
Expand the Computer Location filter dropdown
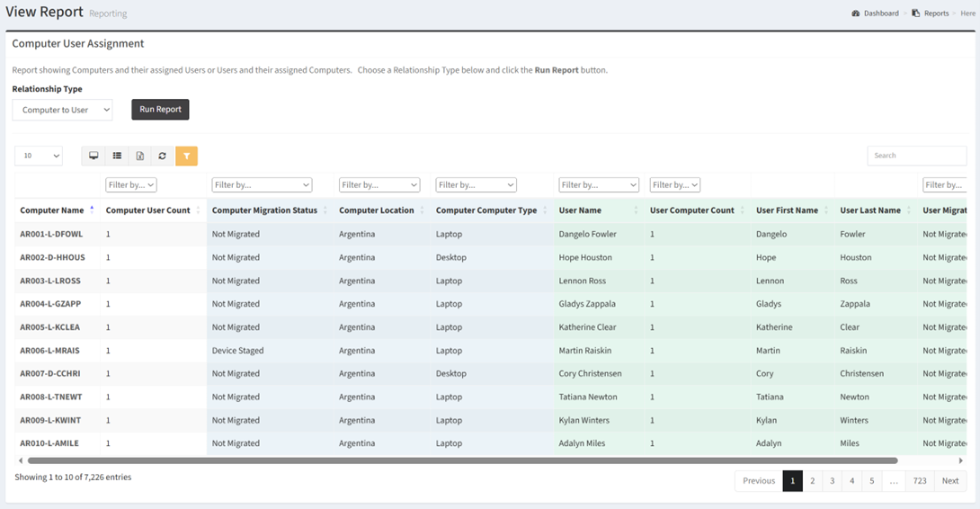tap(379, 185)
